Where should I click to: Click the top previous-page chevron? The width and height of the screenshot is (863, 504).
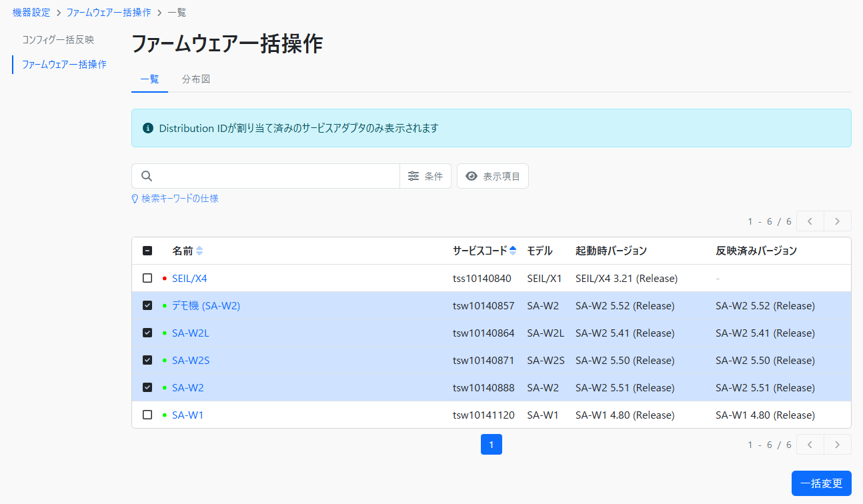(810, 221)
